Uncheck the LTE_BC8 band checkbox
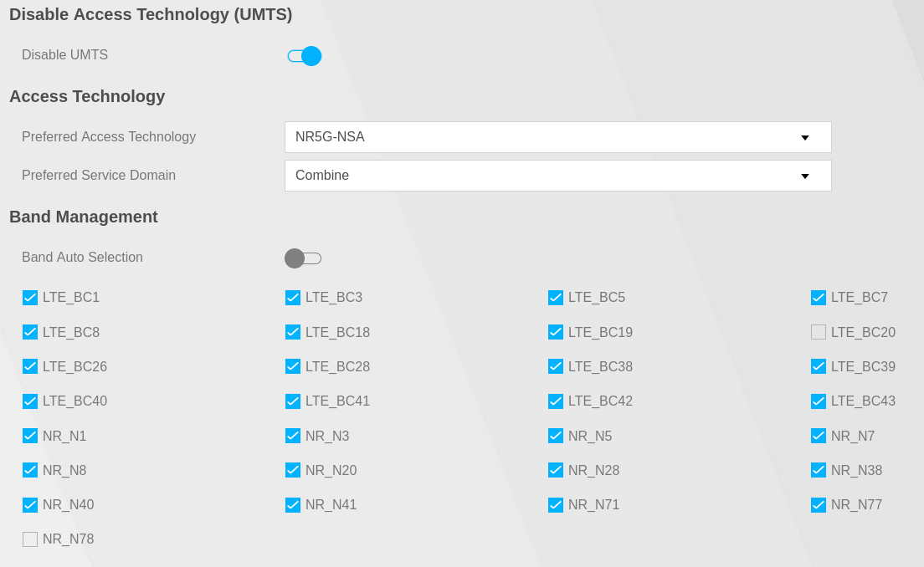This screenshot has height=567, width=924. click(30, 332)
